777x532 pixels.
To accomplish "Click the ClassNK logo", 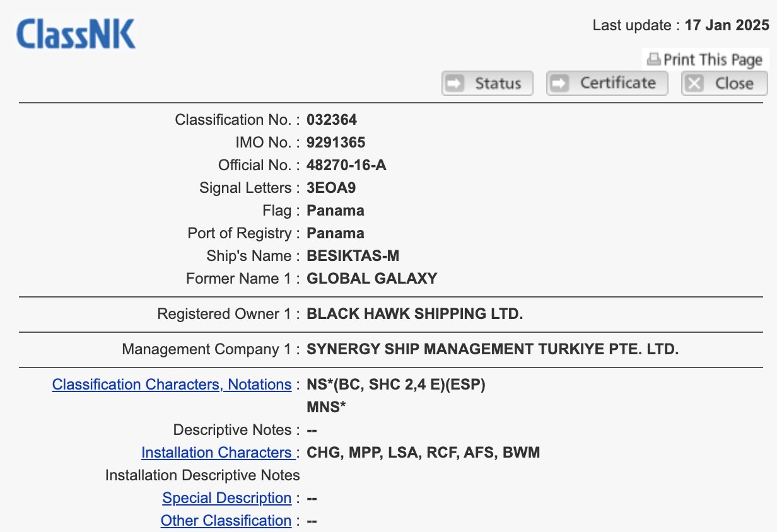I will (x=76, y=34).
